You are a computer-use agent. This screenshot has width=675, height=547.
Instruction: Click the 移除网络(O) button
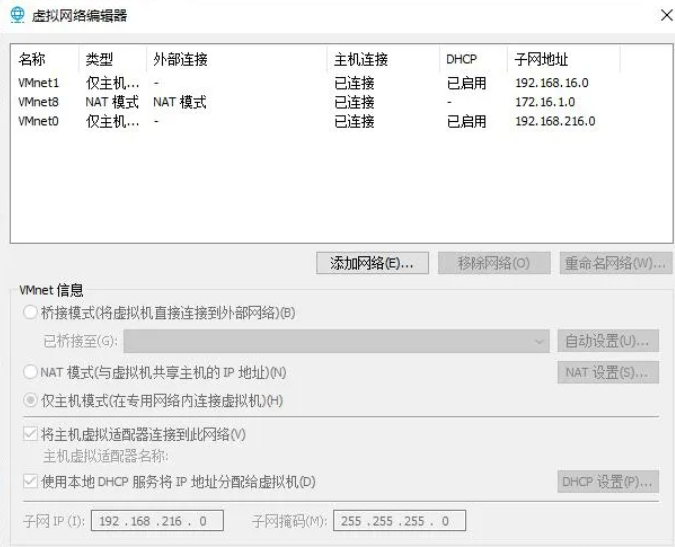[x=494, y=263]
